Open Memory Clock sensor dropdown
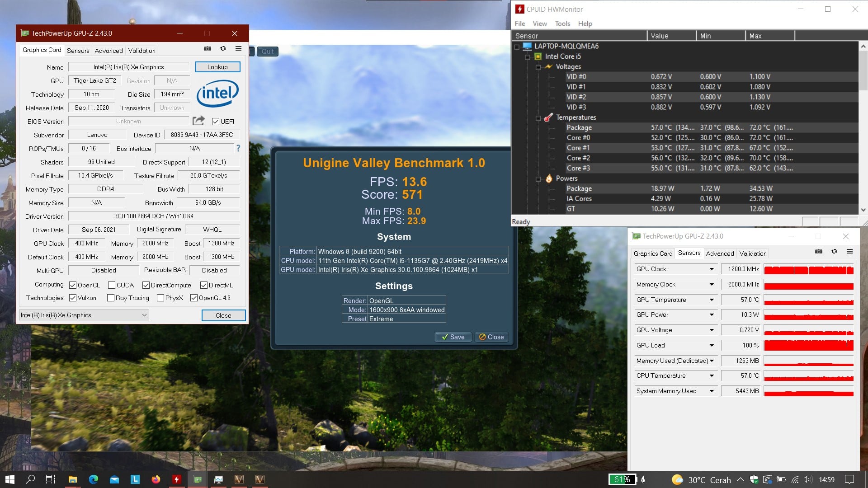Viewport: 868px width, 488px height. click(x=712, y=284)
